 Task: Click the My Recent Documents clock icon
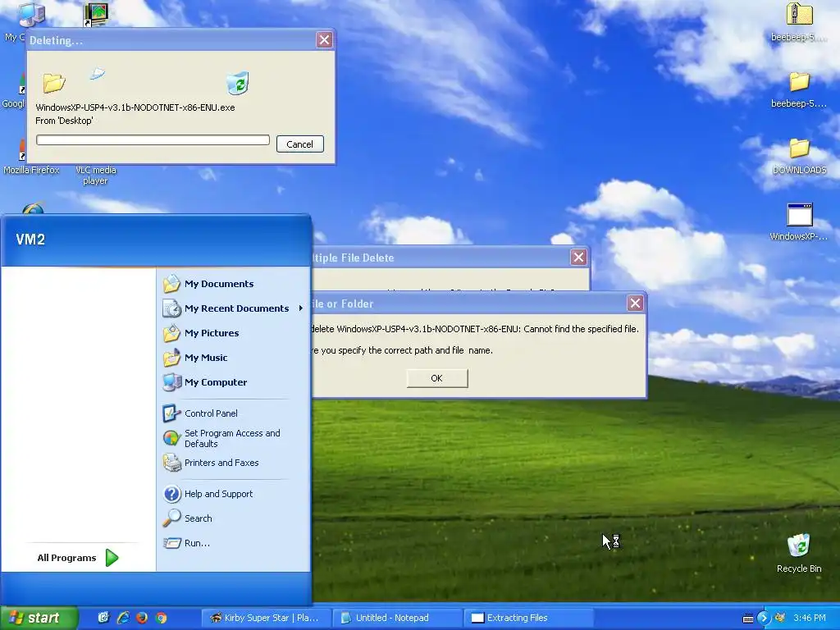171,308
